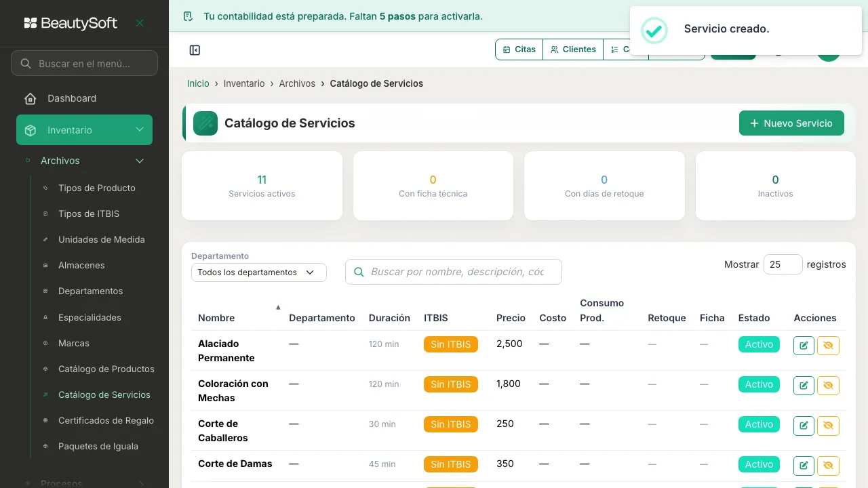Open Catálogo de Productos menu item
The height and width of the screenshot is (488, 868).
(106, 369)
